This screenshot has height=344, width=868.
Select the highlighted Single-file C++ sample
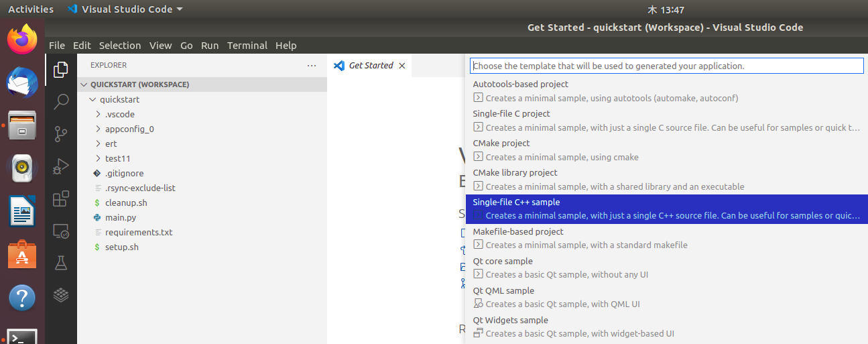[x=666, y=209]
